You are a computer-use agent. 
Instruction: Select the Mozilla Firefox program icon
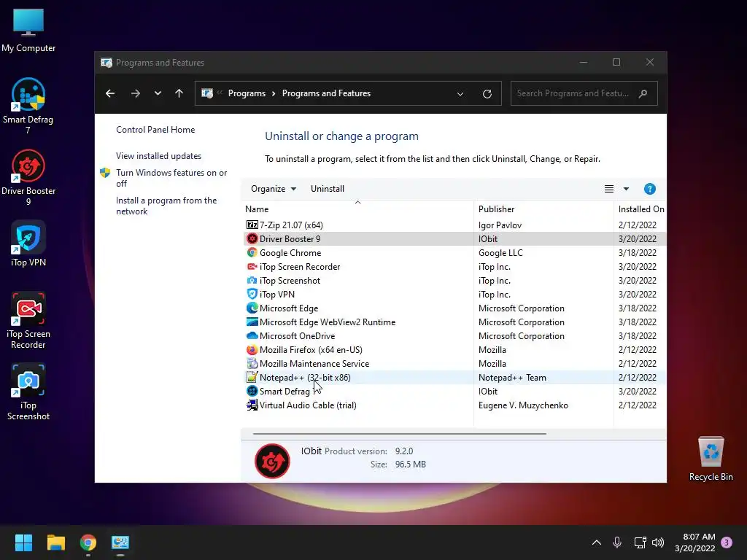coord(252,349)
